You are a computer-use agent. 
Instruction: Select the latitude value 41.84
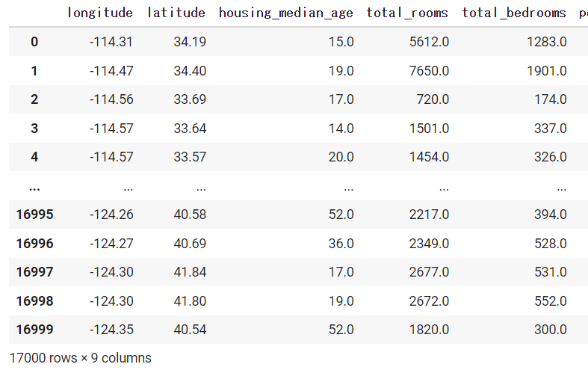[191, 272]
